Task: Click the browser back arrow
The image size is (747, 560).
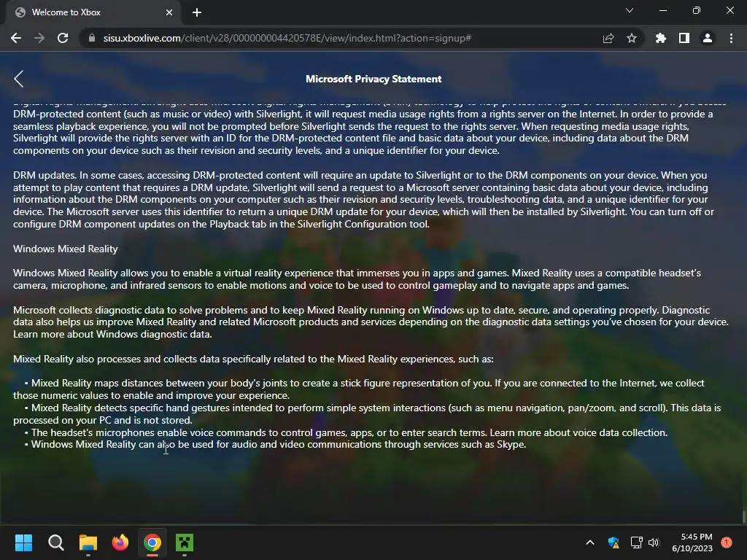Action: click(x=16, y=38)
